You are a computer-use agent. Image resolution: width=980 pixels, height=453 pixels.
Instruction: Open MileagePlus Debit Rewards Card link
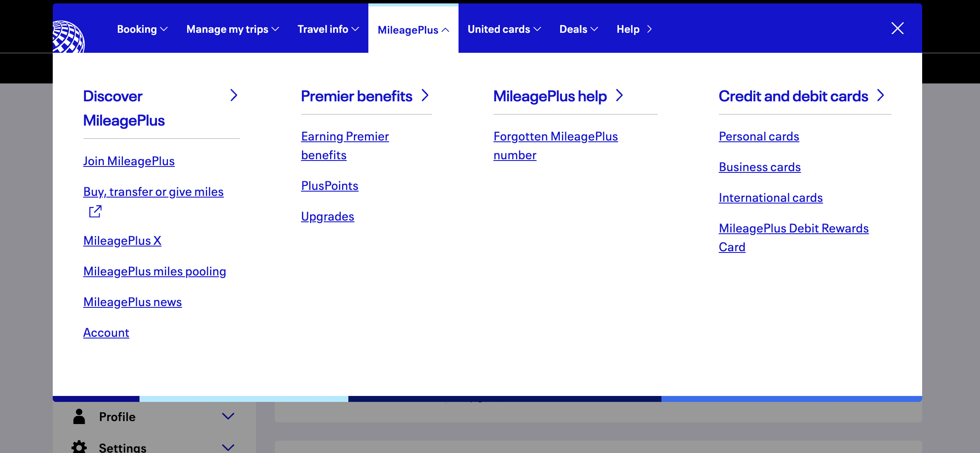point(794,238)
